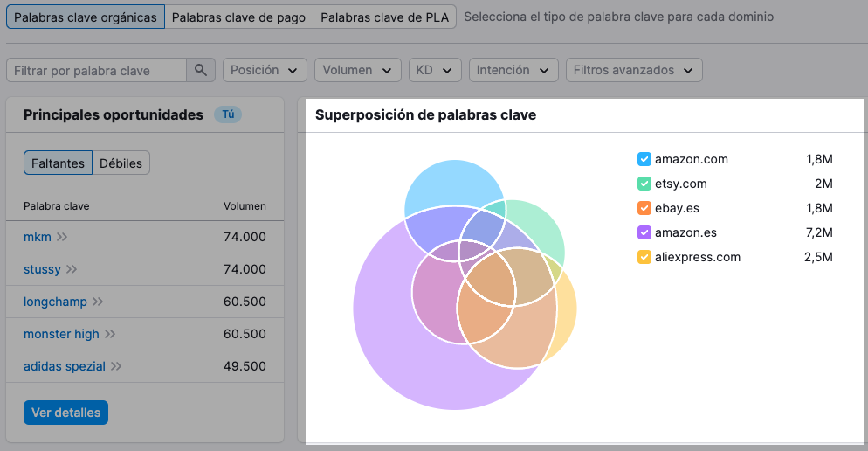Disable the ebay.es checkbox
868x451 pixels.
click(x=644, y=208)
